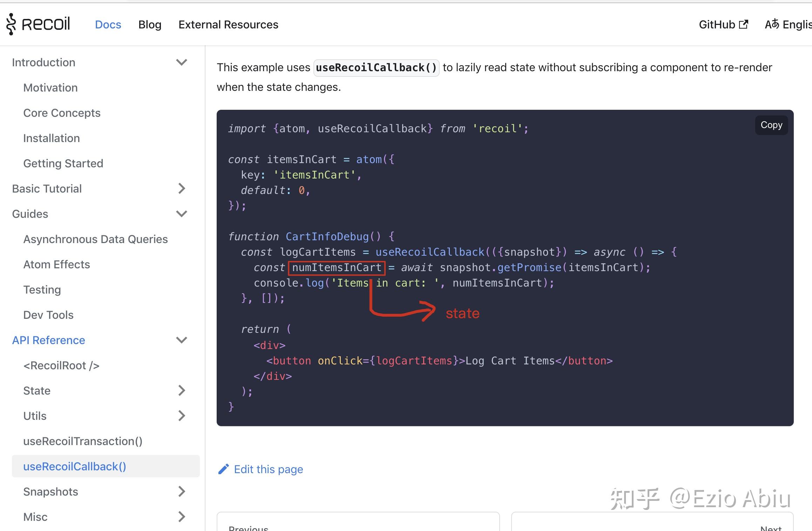Collapse the API Reference chevron
Screen dimensions: 812x531
click(x=181, y=340)
